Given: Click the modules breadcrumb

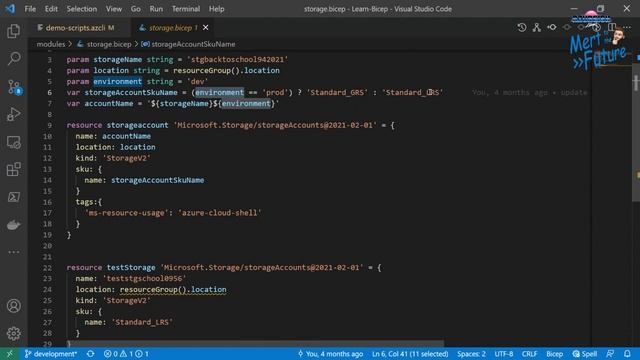Looking at the screenshot, I should [51, 44].
